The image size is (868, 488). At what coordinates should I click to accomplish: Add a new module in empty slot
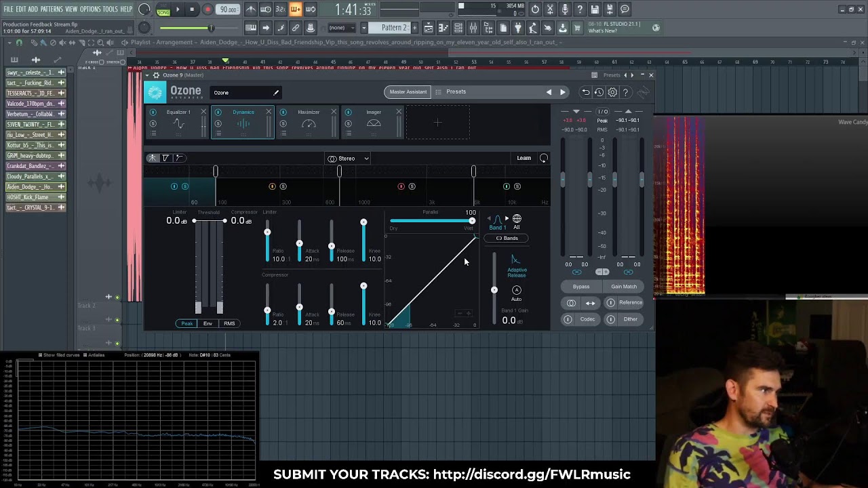437,123
